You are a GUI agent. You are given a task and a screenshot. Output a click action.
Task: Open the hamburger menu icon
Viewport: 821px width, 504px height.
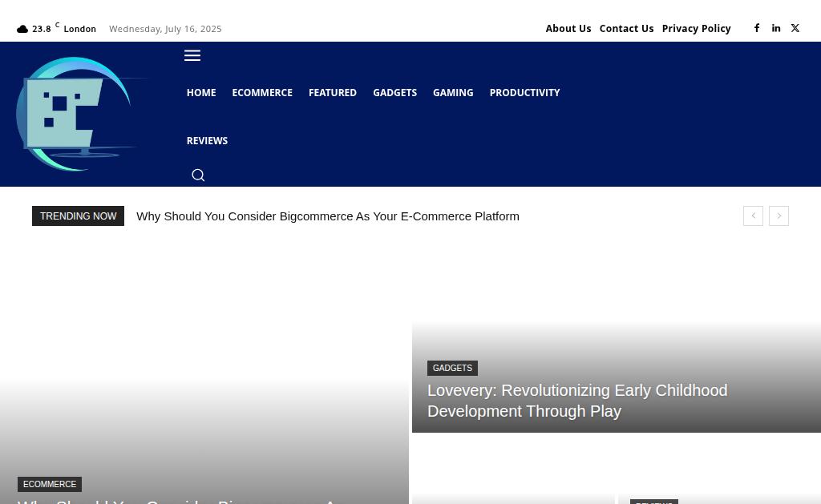[x=192, y=55]
